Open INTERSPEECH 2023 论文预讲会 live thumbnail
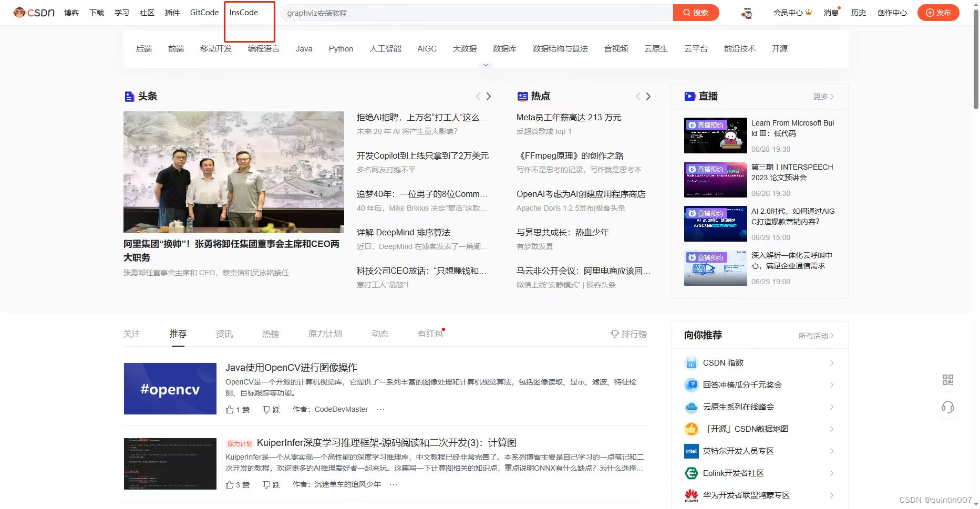Image resolution: width=980 pixels, height=509 pixels. (x=716, y=180)
